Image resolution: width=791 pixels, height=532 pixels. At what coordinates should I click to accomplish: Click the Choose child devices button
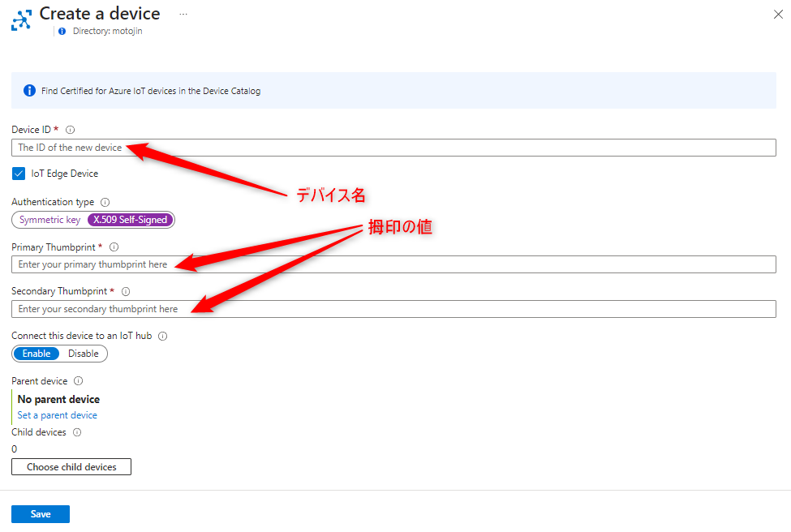[71, 467]
